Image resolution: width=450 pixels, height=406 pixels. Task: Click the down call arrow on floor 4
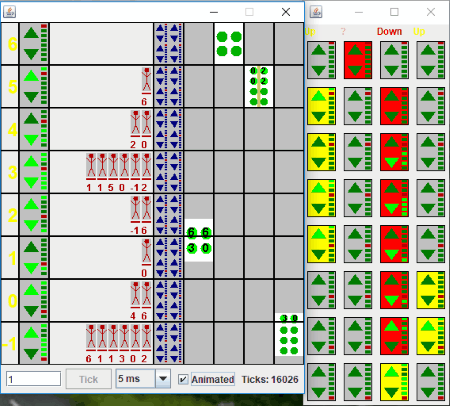coord(31,140)
